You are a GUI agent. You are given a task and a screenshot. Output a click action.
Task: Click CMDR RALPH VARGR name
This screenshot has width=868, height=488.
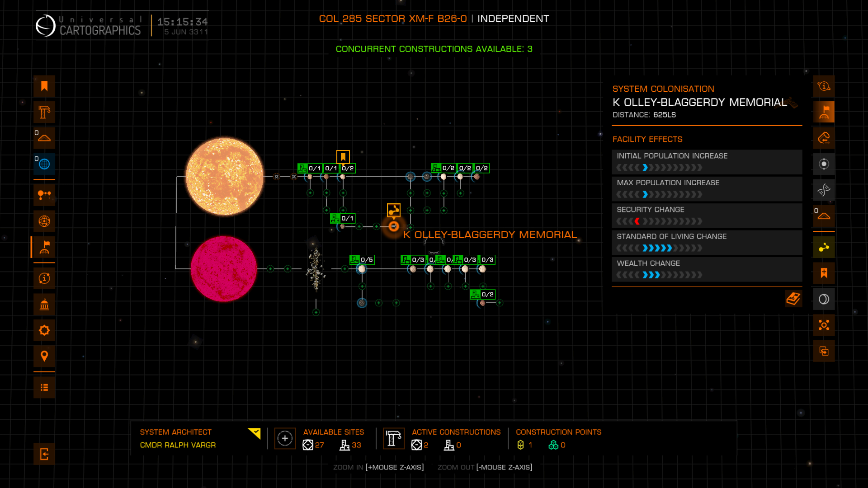tap(178, 445)
